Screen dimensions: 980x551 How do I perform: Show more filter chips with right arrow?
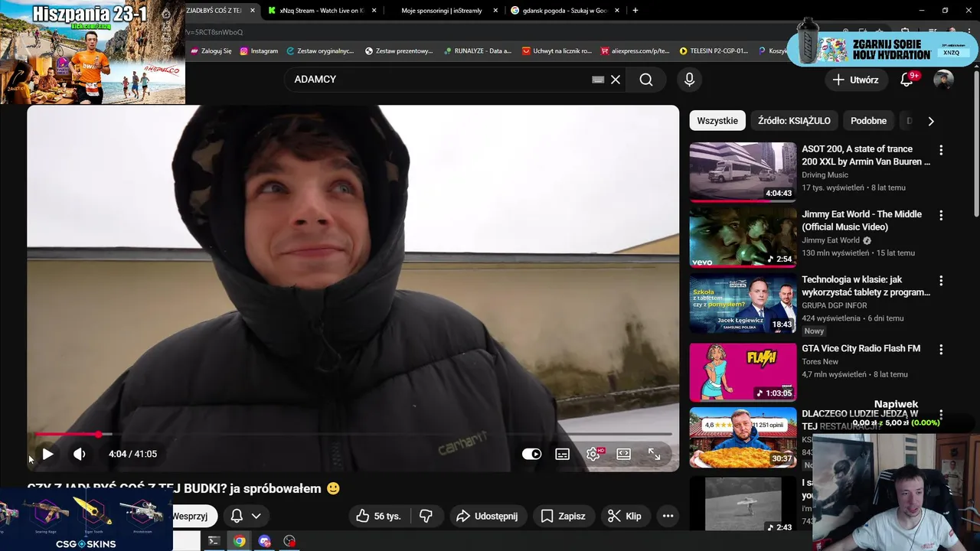click(931, 121)
